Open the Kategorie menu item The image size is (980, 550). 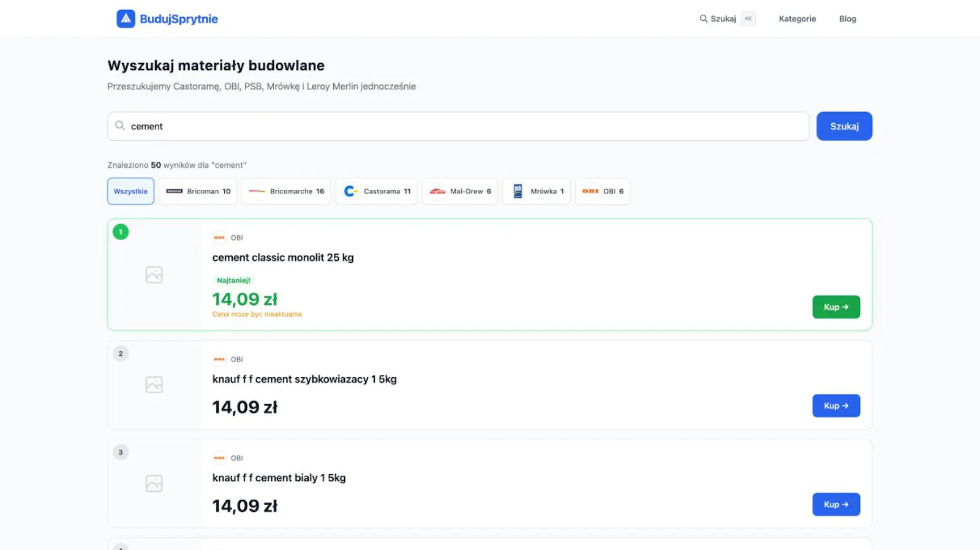[797, 19]
